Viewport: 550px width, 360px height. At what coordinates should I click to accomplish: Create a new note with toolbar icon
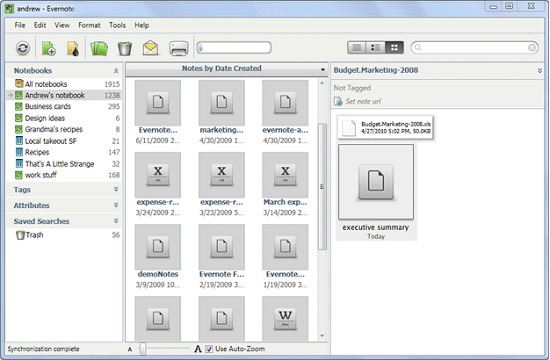click(48, 48)
